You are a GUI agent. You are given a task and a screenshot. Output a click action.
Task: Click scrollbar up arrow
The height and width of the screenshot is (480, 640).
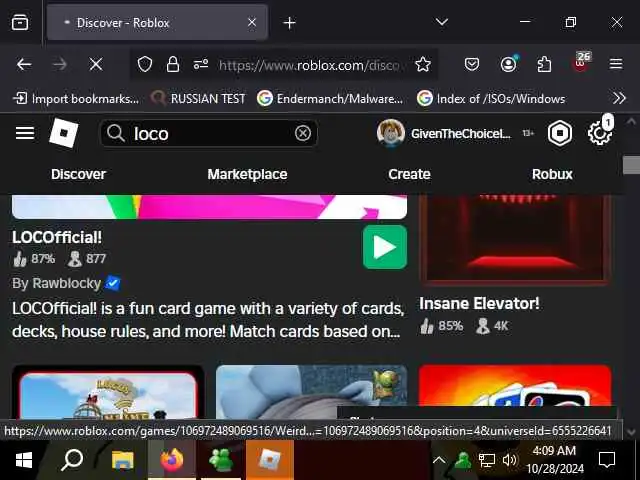tap(631, 121)
